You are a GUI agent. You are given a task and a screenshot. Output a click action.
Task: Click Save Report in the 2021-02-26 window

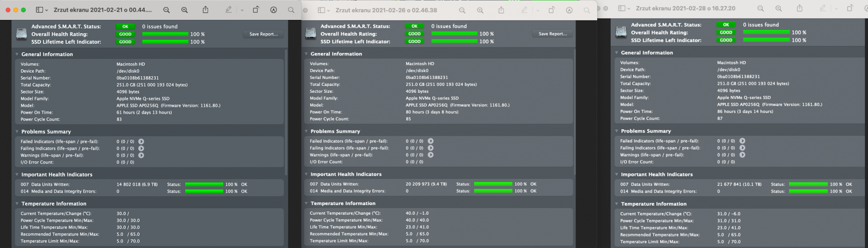tap(552, 33)
